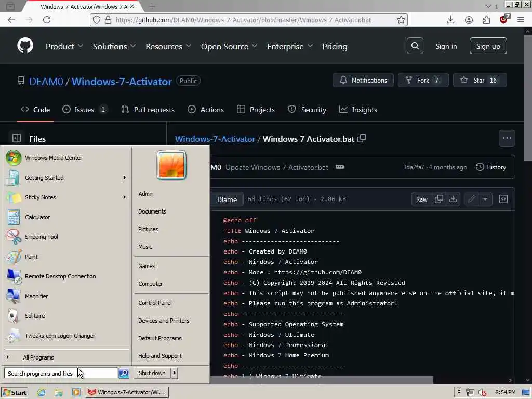Click the Notifications button
532x399 pixels.
[363, 80]
